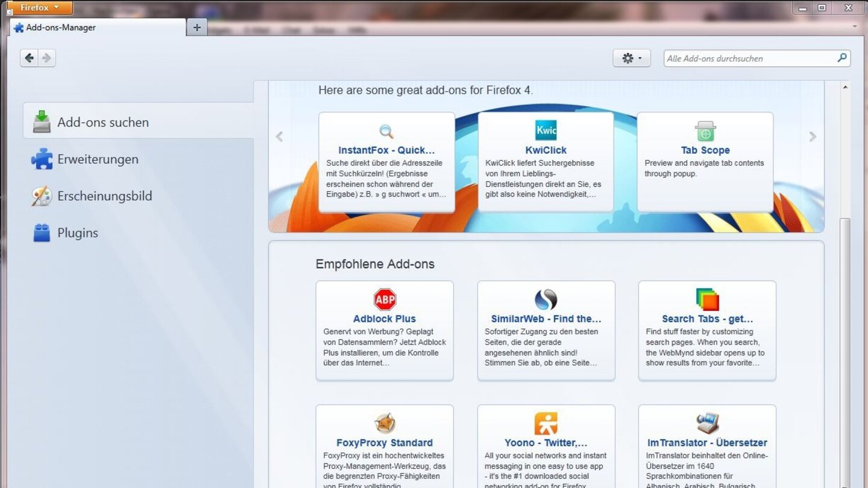
Task: Click the puzzle piece icon beside Erweiterungen
Action: (42, 159)
